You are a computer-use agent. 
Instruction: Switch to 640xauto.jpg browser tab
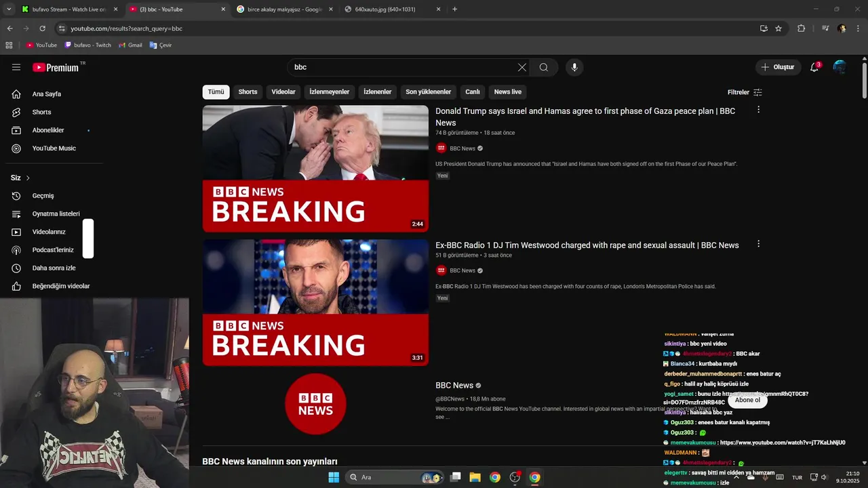(x=392, y=9)
